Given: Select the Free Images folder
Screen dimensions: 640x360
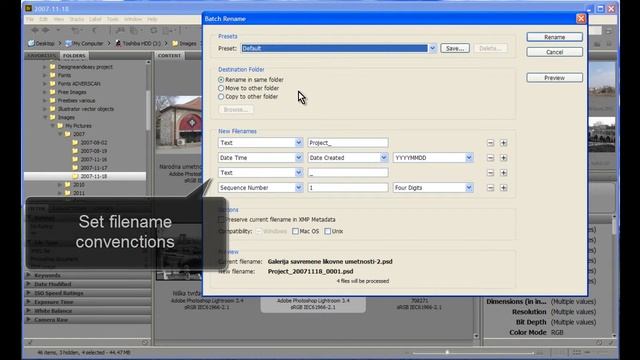Looking at the screenshot, I should click(x=72, y=92).
